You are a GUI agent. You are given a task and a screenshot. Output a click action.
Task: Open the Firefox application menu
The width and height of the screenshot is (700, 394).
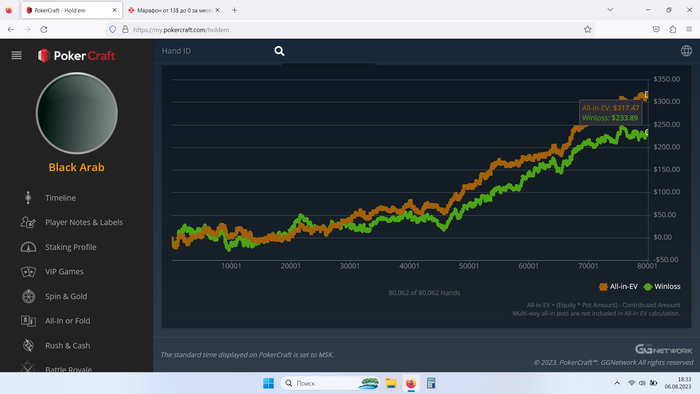coord(689,29)
